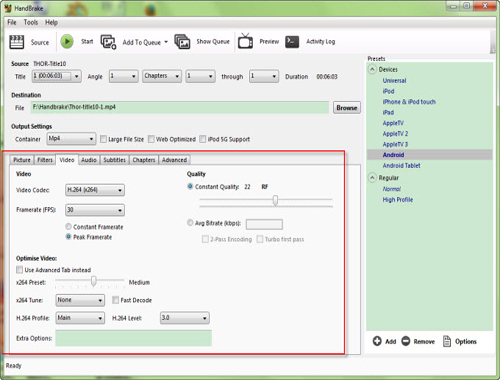Viewport: 500px width, 380px height.
Task: Click the Preview television icon
Action: [x=245, y=42]
